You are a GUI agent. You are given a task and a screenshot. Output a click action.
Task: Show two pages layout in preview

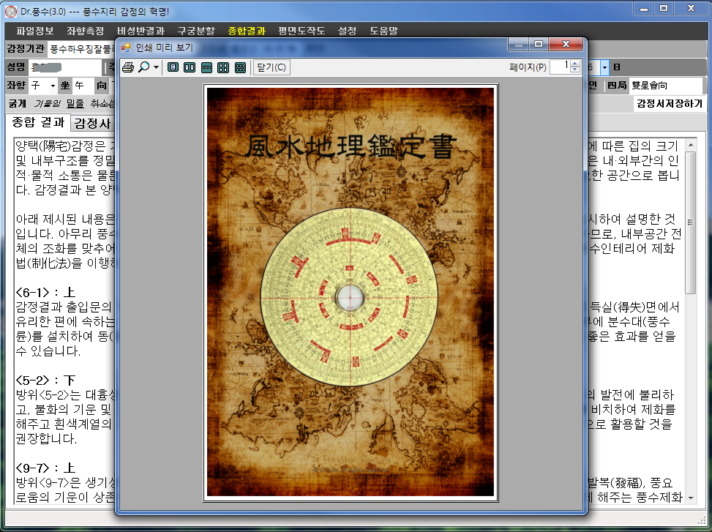pos(189,68)
